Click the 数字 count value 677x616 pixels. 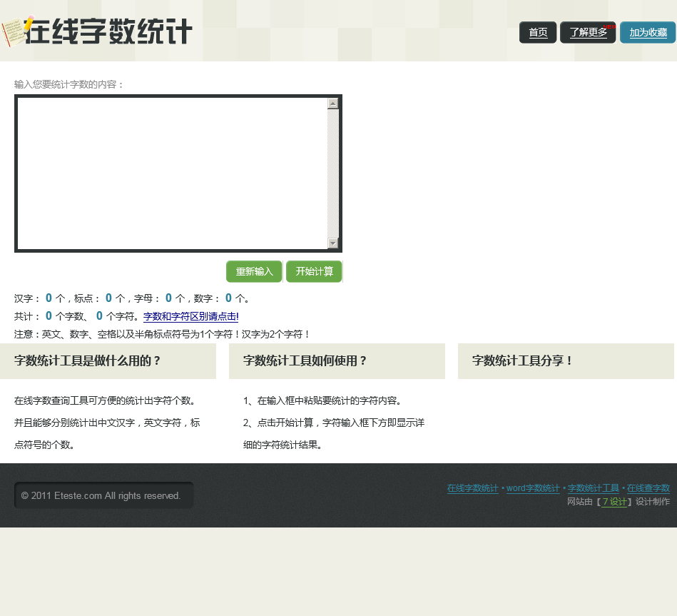click(229, 298)
